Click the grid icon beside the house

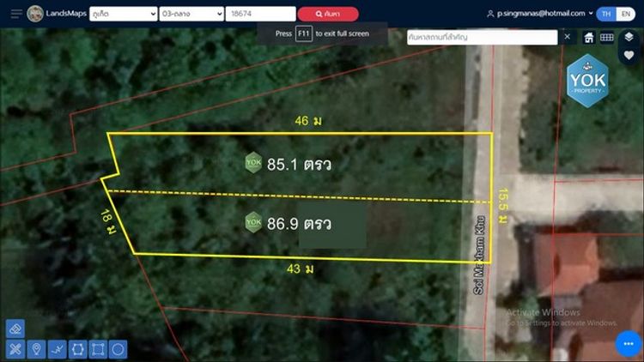point(606,37)
